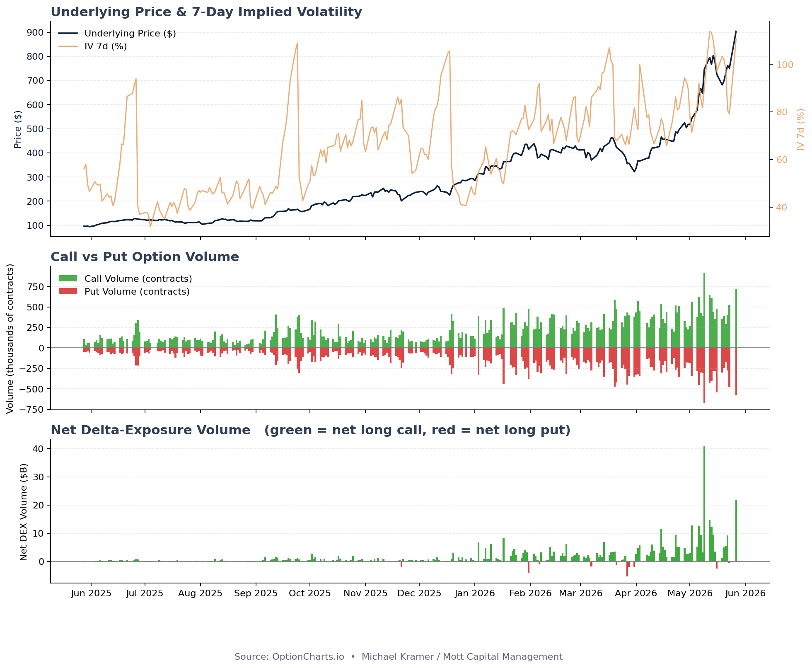Click the 'Oct 2025' date label
812x668 pixels.
point(309,593)
